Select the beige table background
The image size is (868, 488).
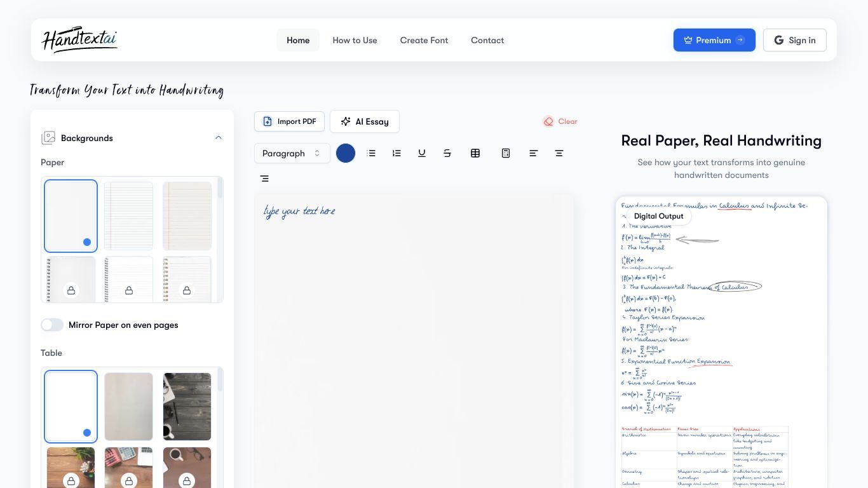(x=128, y=407)
